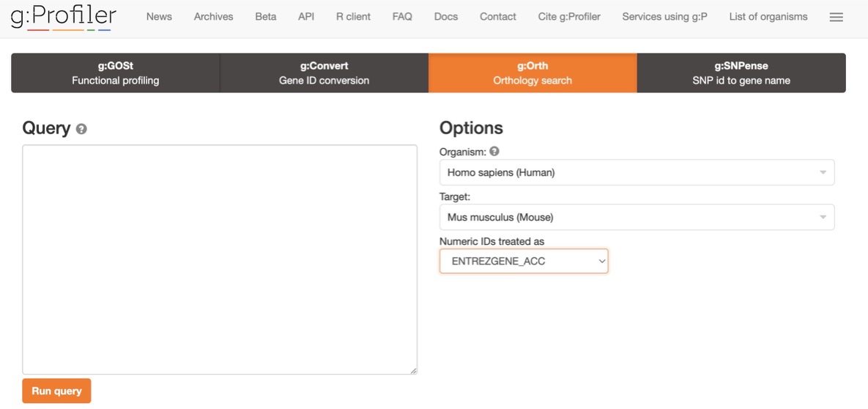Viewport: 868px width, 409px height.
Task: Click the Query help question mark icon
Action: [81, 129]
